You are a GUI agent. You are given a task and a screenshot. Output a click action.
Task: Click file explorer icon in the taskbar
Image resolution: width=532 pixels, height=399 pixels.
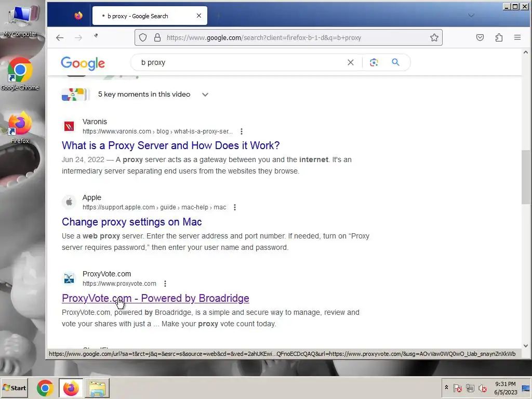pos(97,388)
